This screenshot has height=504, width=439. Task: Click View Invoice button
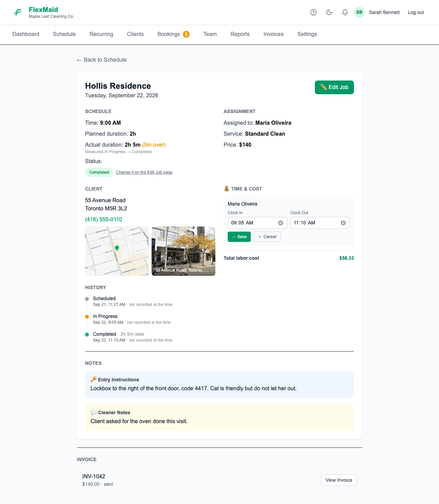(x=339, y=480)
